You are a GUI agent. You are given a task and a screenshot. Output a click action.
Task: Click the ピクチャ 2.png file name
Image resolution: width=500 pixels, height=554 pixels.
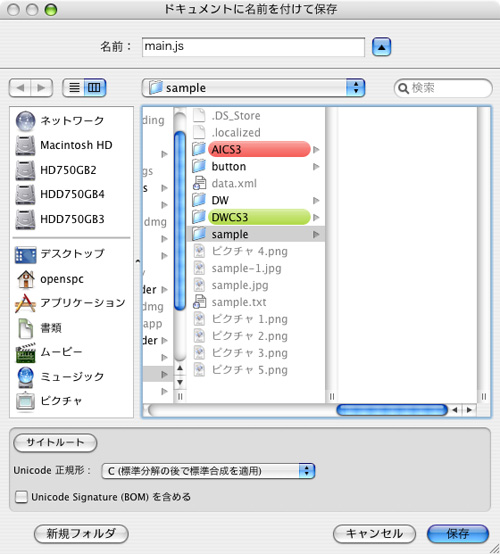(x=249, y=336)
